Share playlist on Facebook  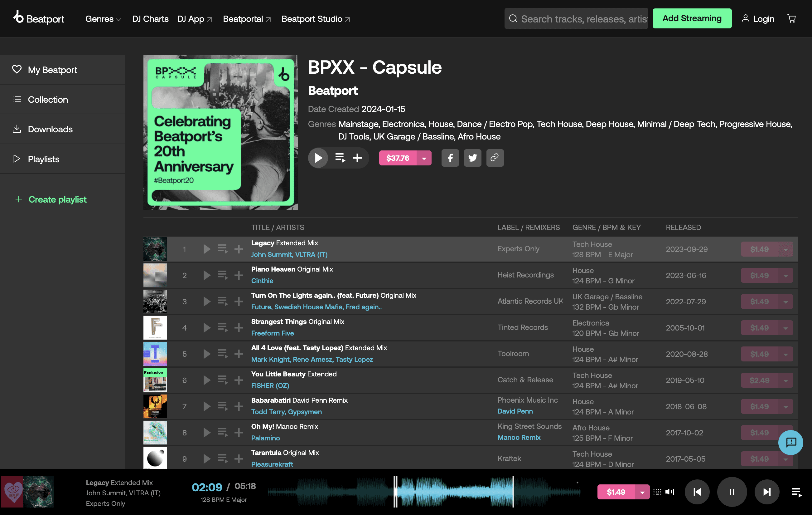(450, 158)
